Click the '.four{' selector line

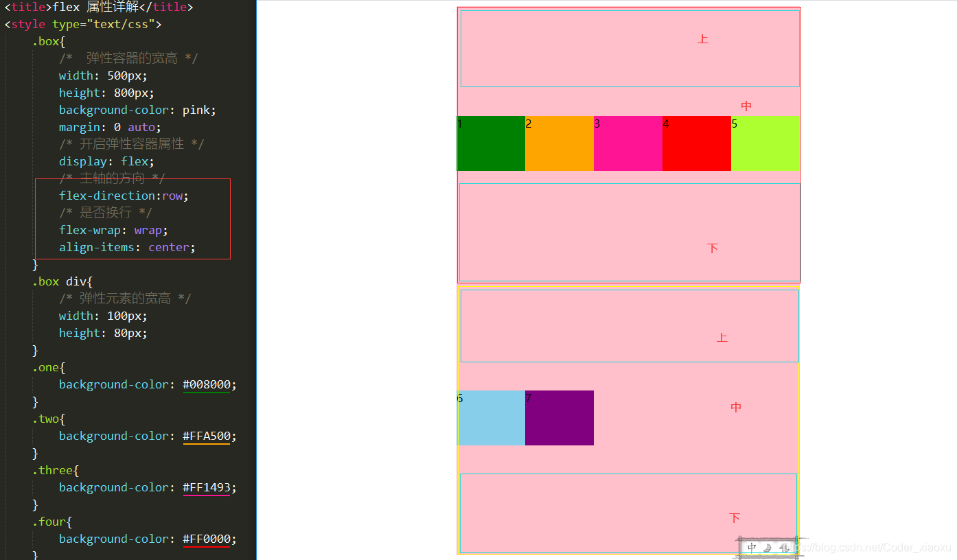point(52,522)
